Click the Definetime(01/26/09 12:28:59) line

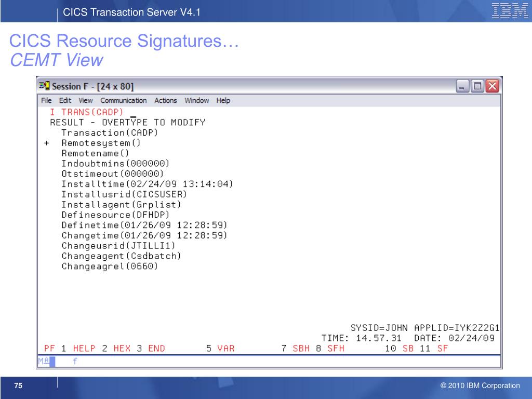[x=144, y=225]
